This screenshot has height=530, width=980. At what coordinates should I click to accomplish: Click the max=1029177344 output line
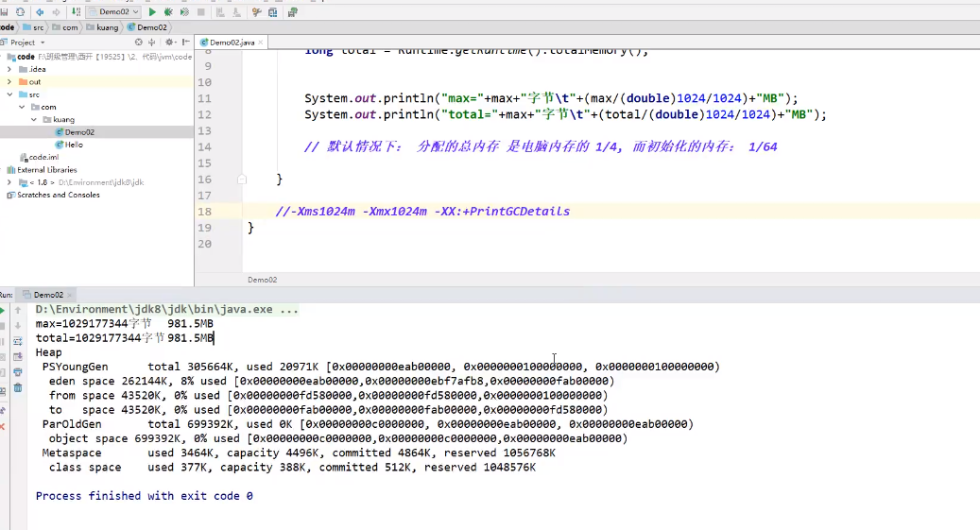125,324
